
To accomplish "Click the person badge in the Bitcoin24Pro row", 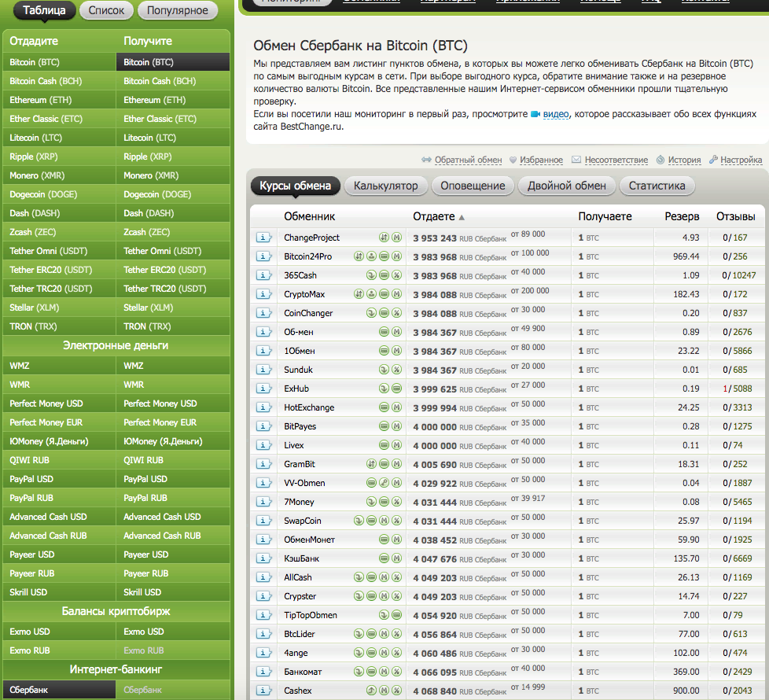I will click(x=372, y=256).
